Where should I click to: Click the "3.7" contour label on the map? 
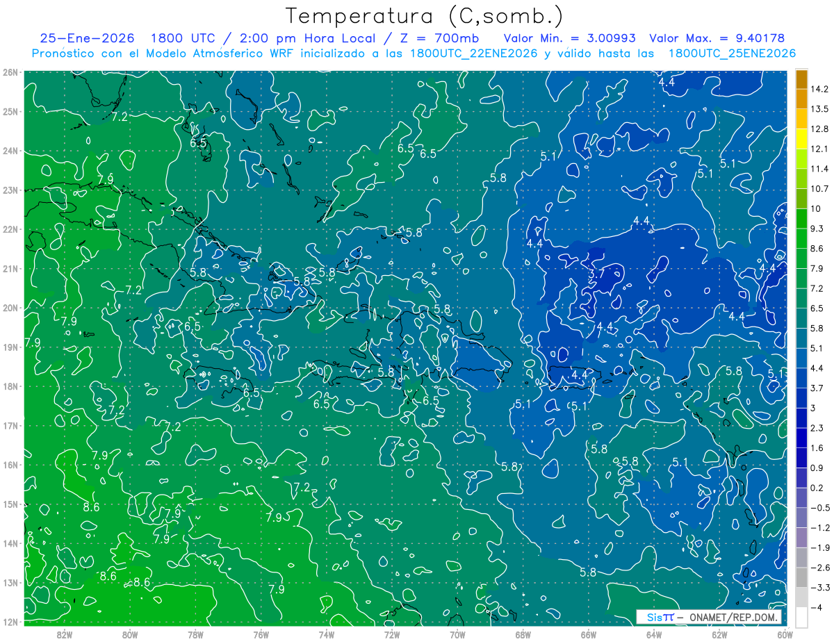click(596, 274)
